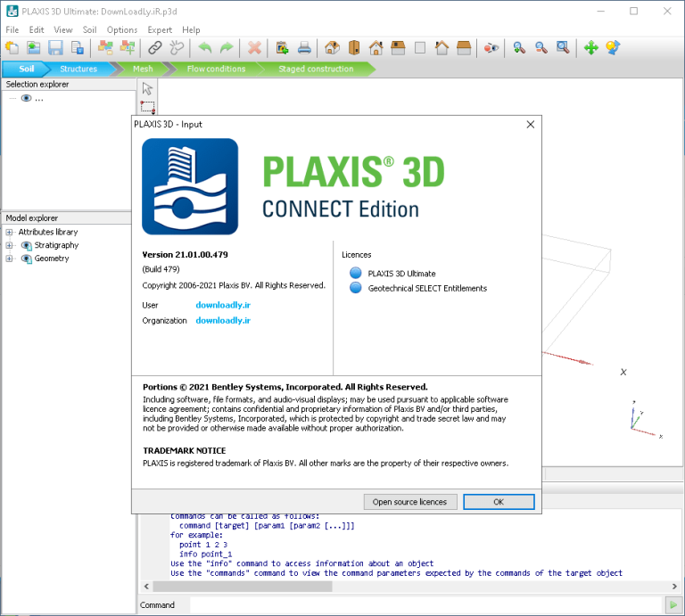Viewport: 685px width, 616px height.
Task: Click the green move/pan arrows icon
Action: (x=590, y=47)
